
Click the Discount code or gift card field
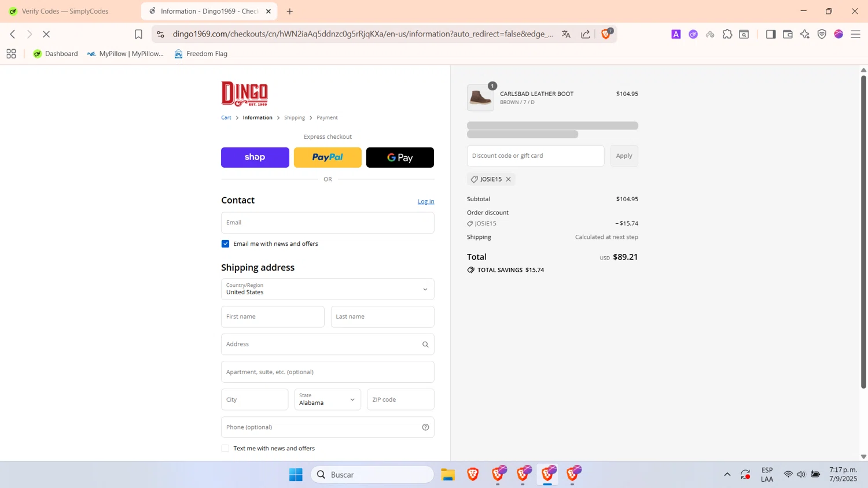coord(535,156)
